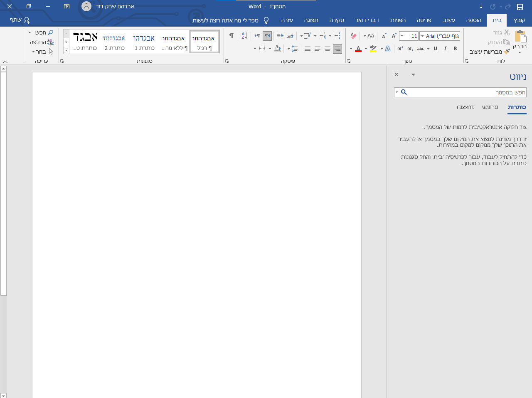Screen dimensions: 532x398
Task: Toggle Italic formatting
Action: tap(445, 49)
